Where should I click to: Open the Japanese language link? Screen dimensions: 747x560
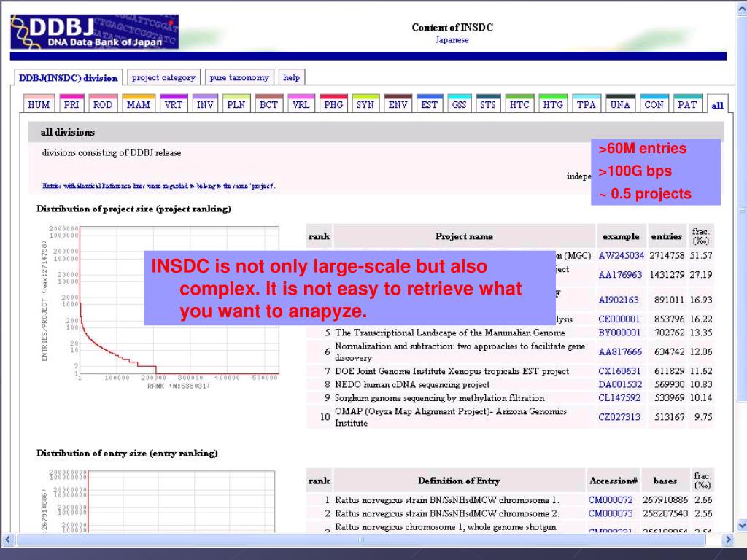[452, 40]
